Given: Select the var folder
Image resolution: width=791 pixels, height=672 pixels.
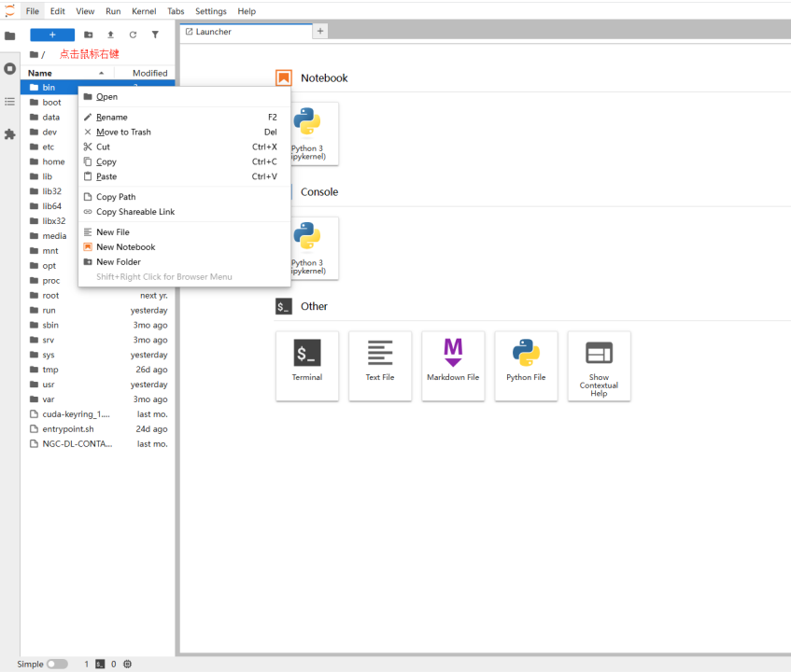Looking at the screenshot, I should (98, 399).
